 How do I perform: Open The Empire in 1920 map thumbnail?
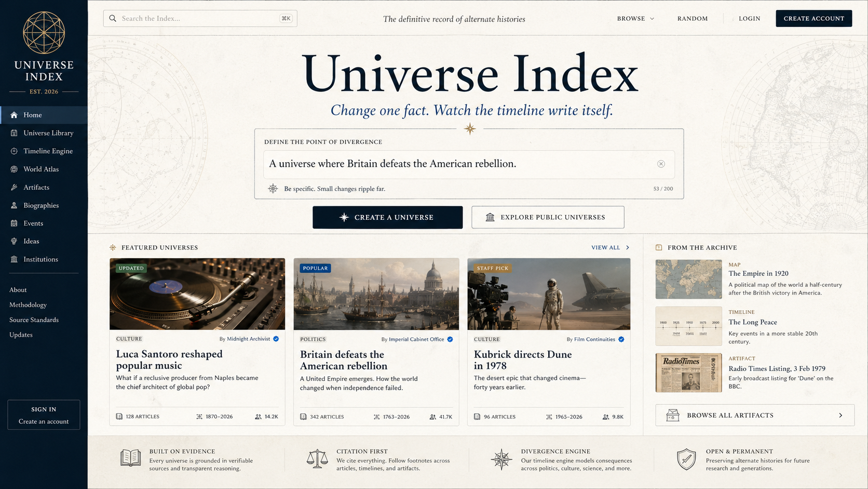[688, 280]
